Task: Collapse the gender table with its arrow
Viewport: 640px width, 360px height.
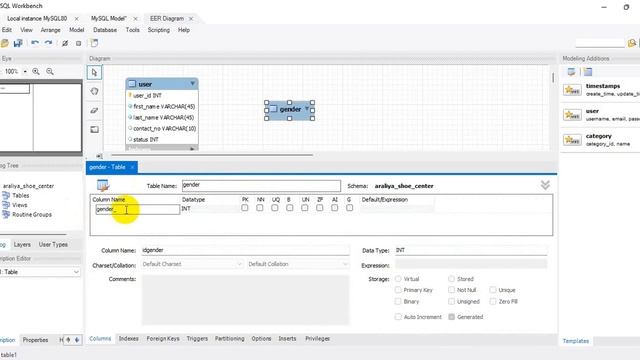Action: click(307, 109)
